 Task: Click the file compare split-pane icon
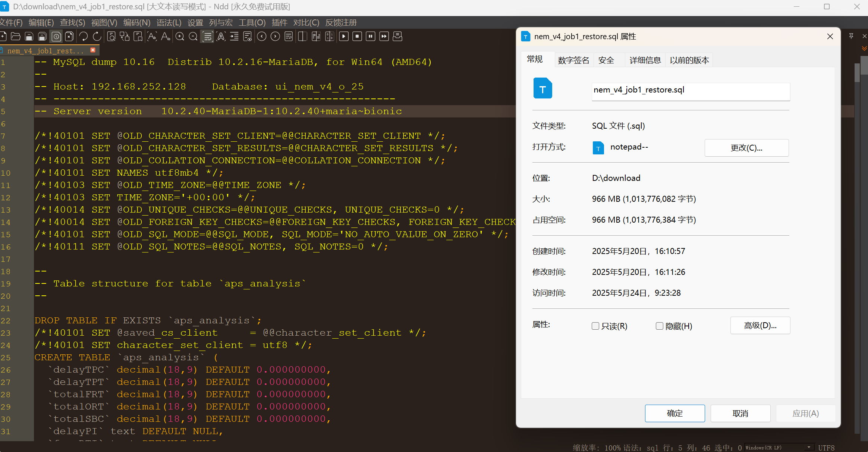(303, 36)
